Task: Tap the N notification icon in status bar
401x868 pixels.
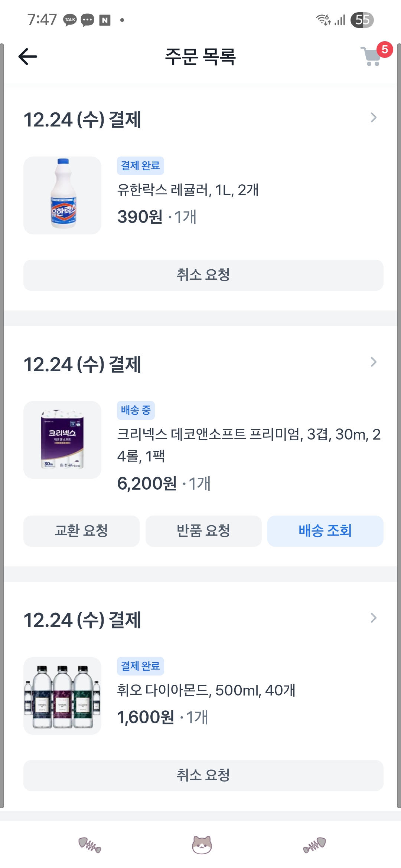Action: (x=105, y=20)
